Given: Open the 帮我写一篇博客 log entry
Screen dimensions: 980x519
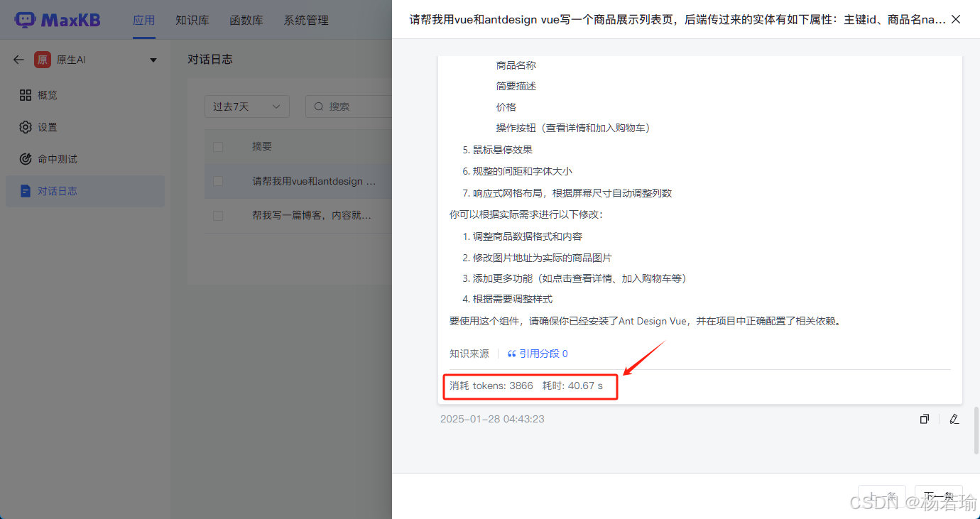Looking at the screenshot, I should pyautogui.click(x=311, y=215).
